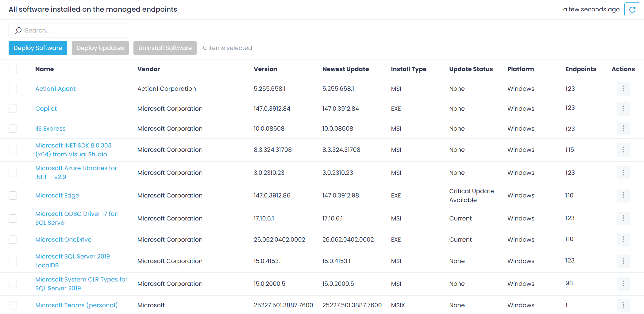Check the Microsoft OneDrive row checkbox
The width and height of the screenshot is (644, 314).
[13, 239]
